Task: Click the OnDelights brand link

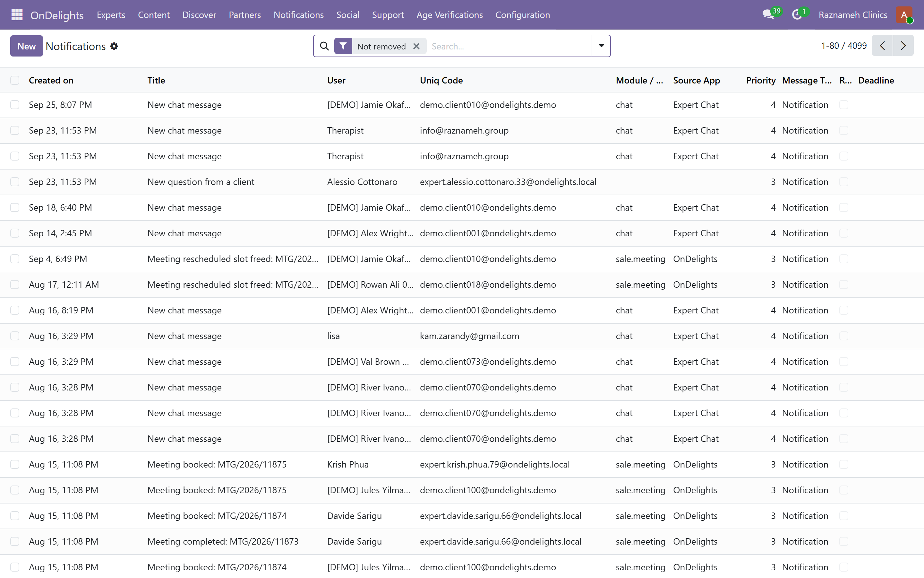Action: click(x=57, y=15)
